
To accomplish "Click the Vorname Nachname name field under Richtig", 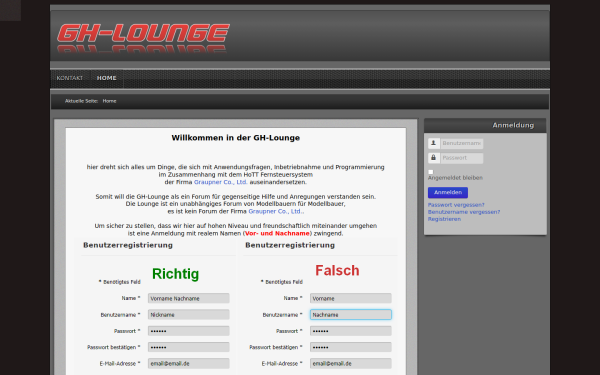I will click(189, 298).
